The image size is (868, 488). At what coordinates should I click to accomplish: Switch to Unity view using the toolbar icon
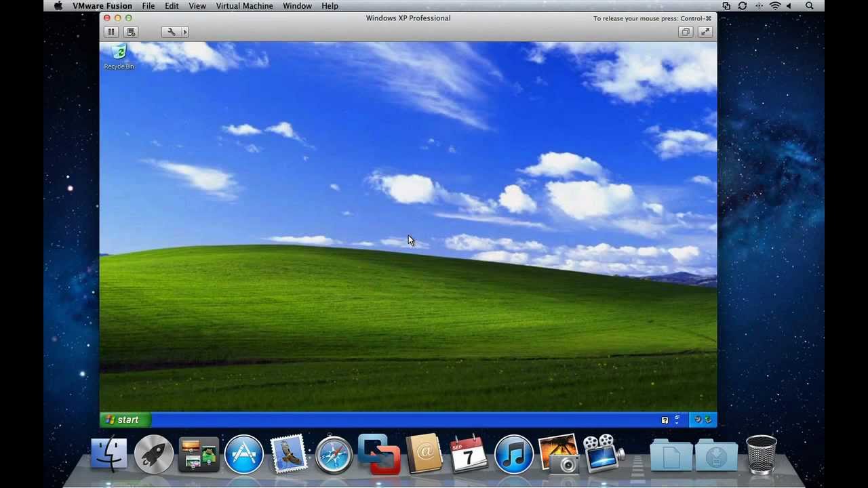point(686,32)
